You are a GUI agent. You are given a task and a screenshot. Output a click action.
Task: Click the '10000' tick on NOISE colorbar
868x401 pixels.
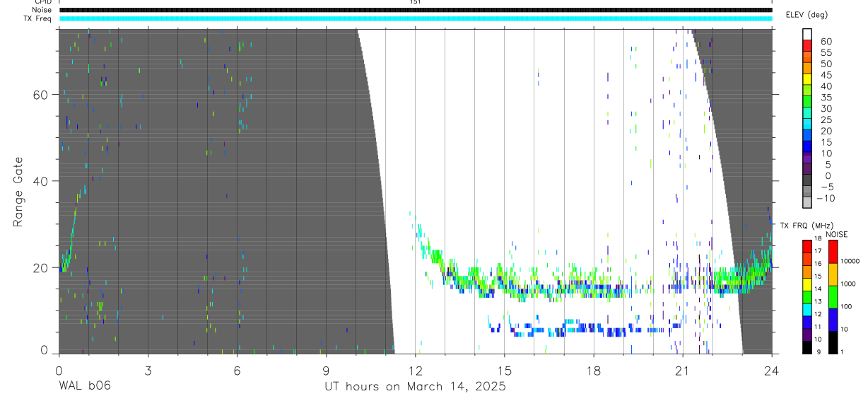click(850, 262)
